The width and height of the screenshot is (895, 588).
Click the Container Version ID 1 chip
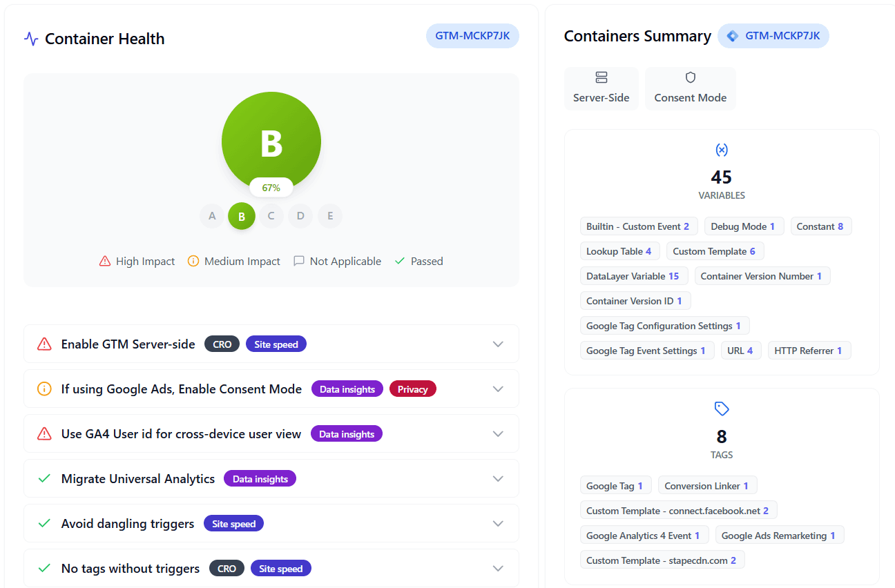click(635, 301)
